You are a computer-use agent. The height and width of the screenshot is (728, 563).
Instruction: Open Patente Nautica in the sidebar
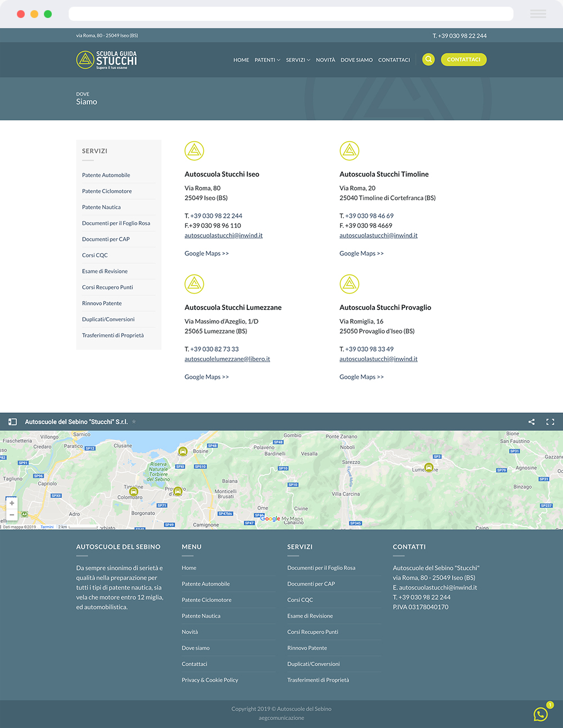(x=101, y=207)
